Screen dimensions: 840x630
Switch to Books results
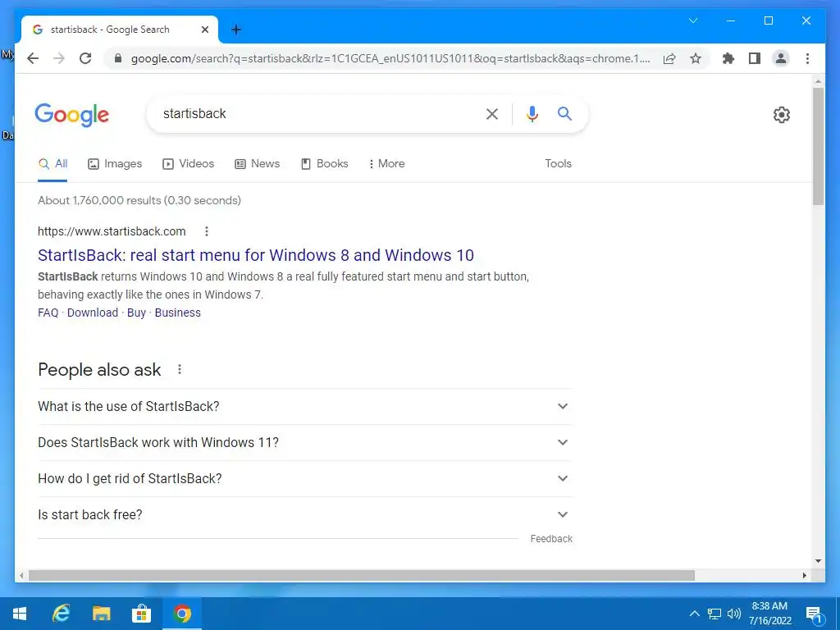tap(324, 164)
